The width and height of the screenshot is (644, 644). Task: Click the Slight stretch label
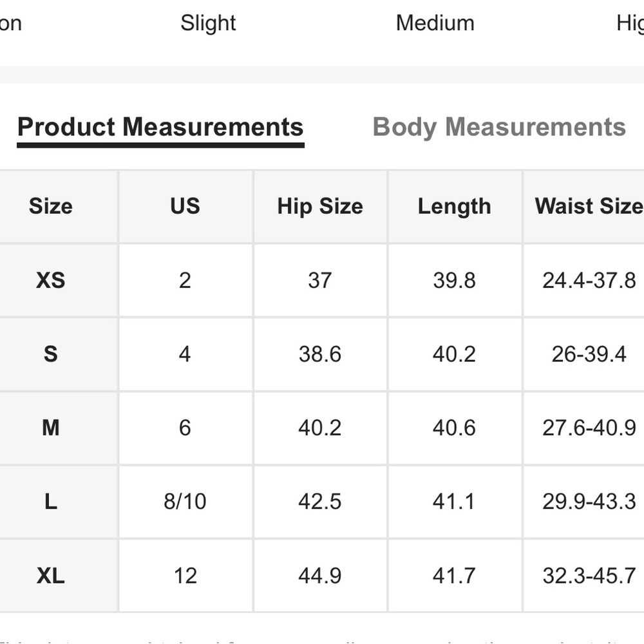click(x=208, y=23)
